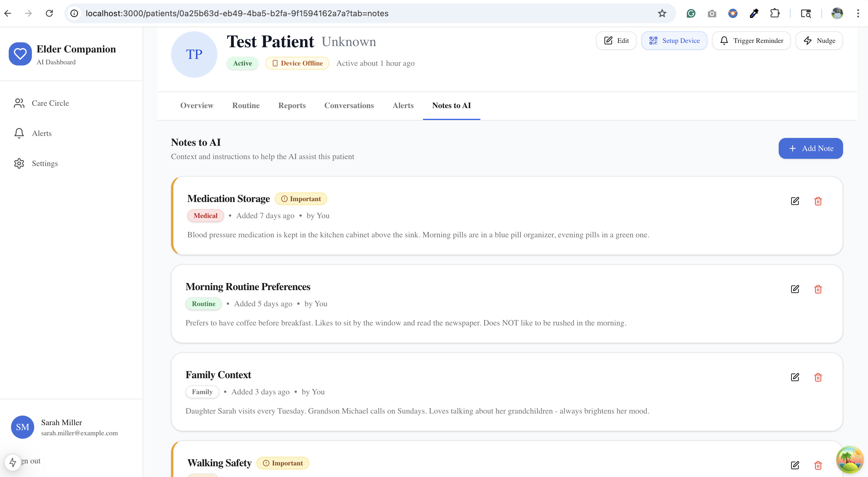Reload the page
Viewport: 868px width, 477px height.
(x=49, y=13)
